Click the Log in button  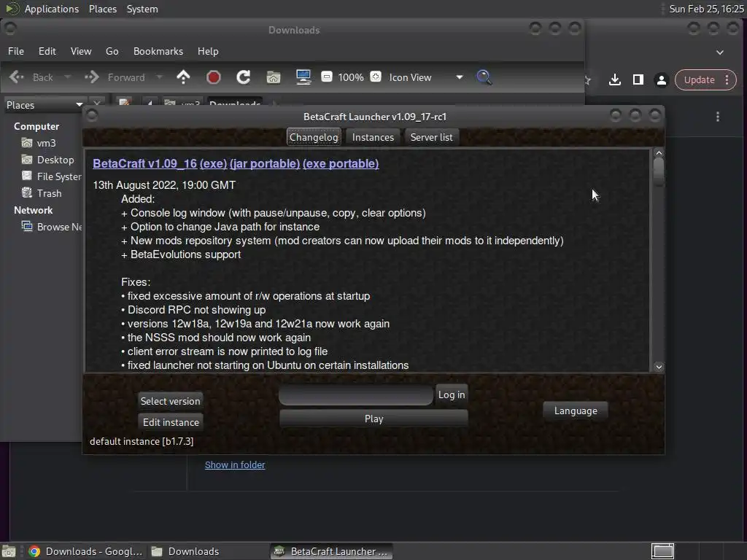pos(452,394)
